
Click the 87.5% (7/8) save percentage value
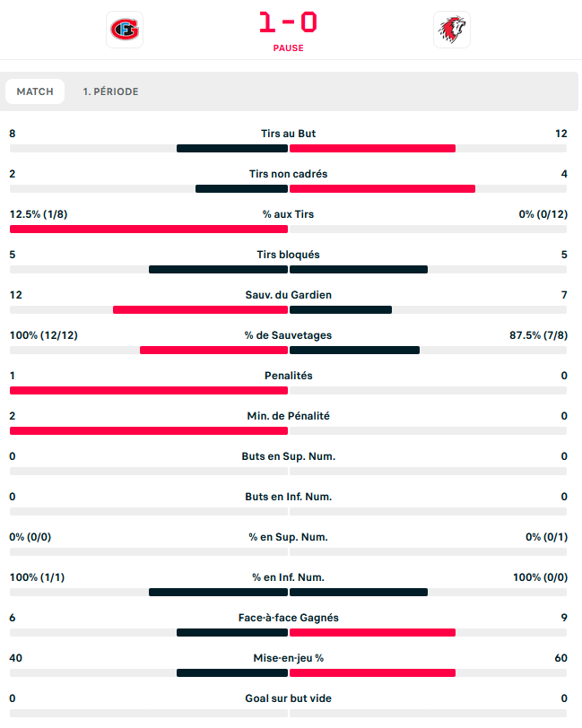tap(538, 335)
